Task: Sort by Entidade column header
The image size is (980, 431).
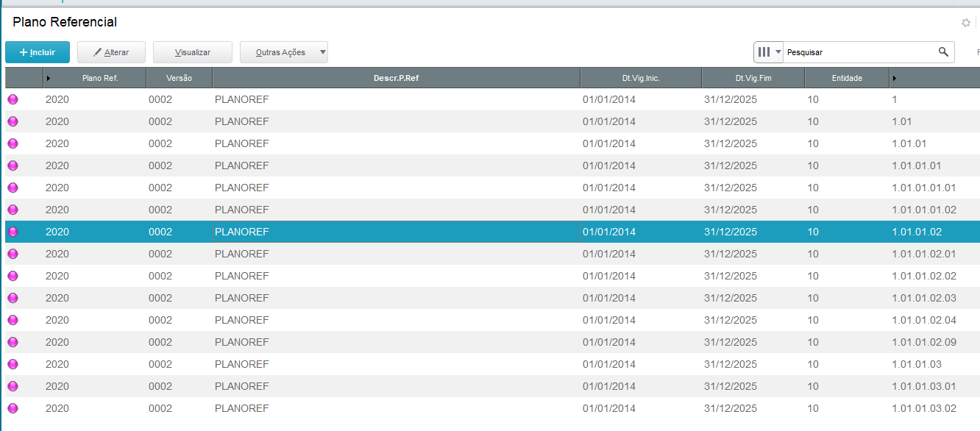Action: coord(847,78)
